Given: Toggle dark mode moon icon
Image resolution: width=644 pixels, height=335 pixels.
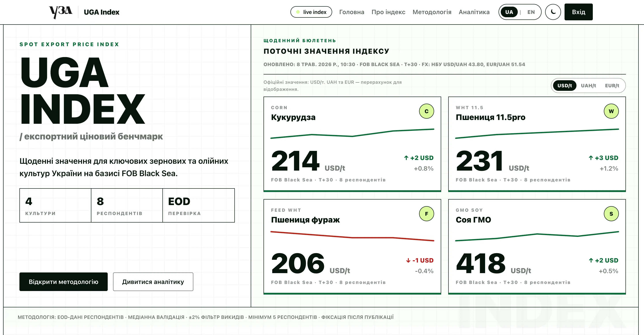Looking at the screenshot, I should click(x=553, y=12).
